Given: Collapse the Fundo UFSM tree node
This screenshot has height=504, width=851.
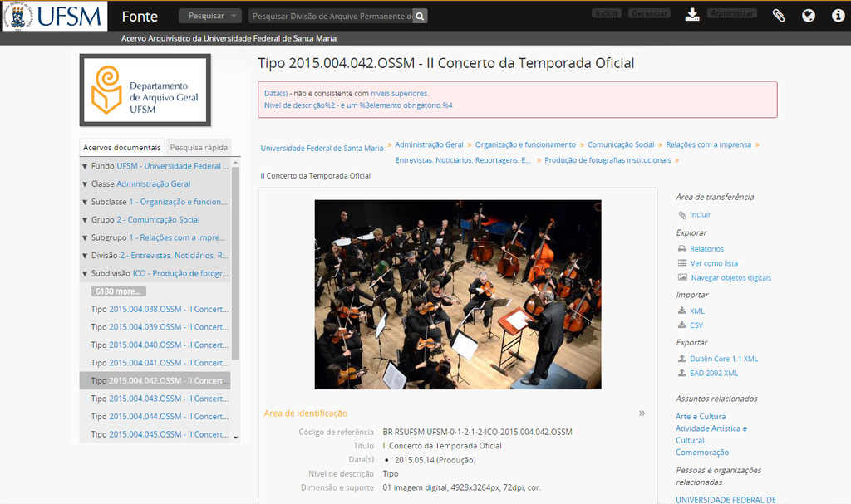Looking at the screenshot, I should point(85,166).
